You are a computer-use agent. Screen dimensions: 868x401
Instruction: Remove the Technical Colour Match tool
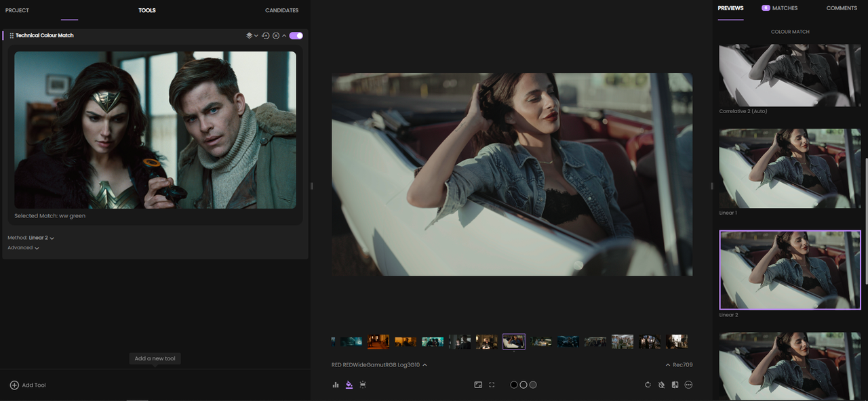tap(276, 35)
